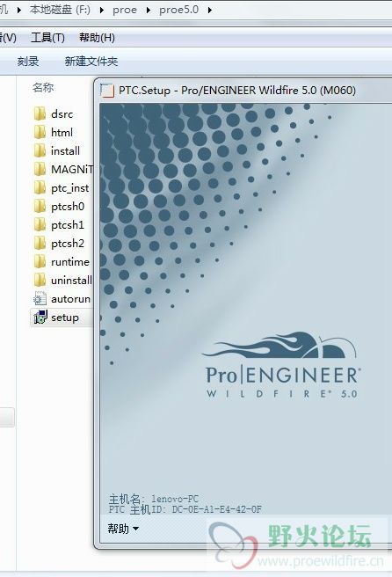Select the ptc_inst folder name
Image resolution: width=392 pixels, height=577 pixels.
pyautogui.click(x=69, y=188)
